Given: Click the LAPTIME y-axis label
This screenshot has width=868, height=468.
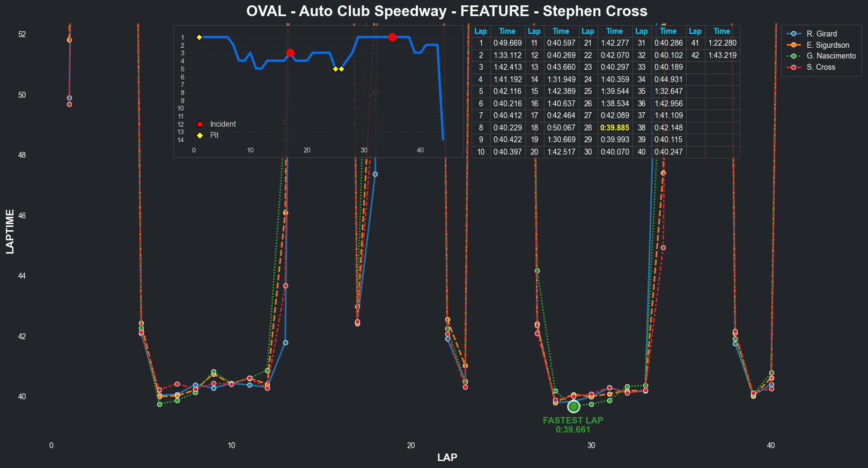Looking at the screenshot, I should point(10,232).
